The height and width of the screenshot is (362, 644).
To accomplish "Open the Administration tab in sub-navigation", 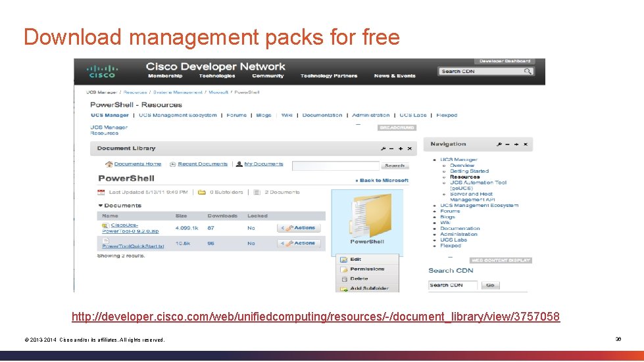I will point(370,115).
